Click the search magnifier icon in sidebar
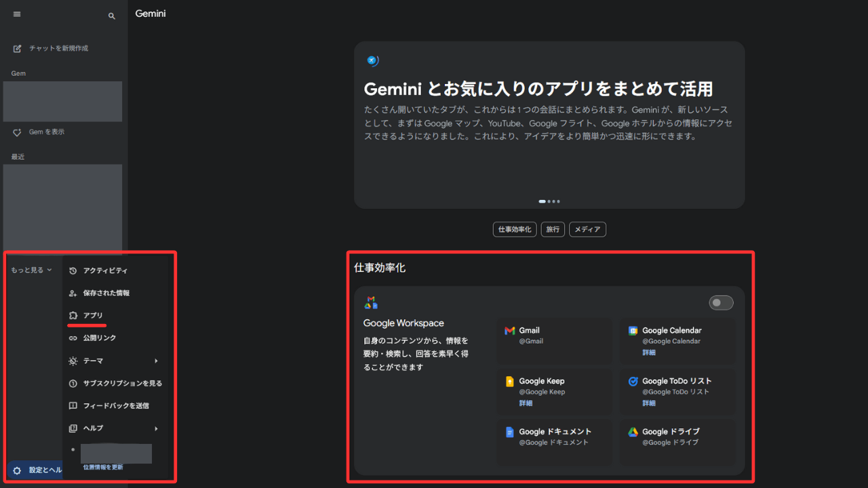The width and height of the screenshot is (868, 488). coord(112,16)
